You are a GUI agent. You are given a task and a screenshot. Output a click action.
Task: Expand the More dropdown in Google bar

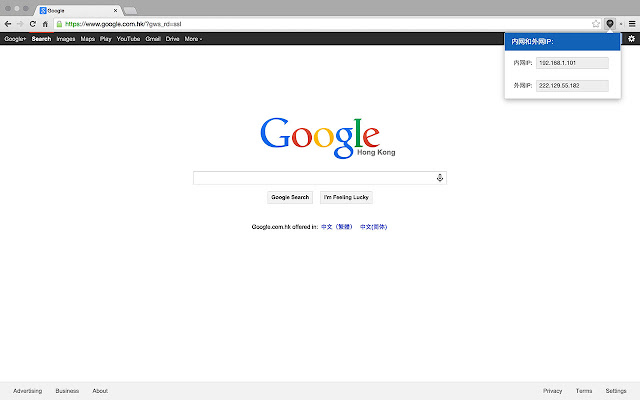193,39
